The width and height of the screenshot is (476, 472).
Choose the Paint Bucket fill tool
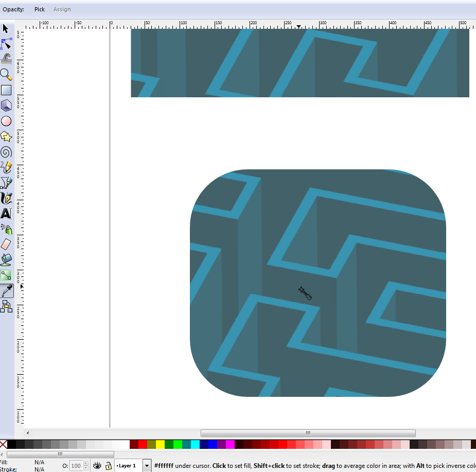click(x=6, y=259)
